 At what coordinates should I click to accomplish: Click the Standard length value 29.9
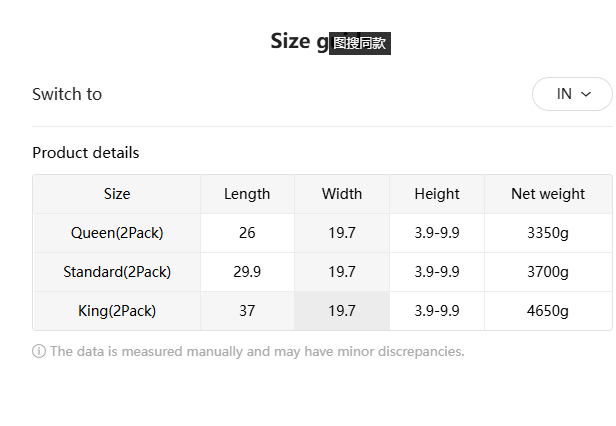coord(247,272)
